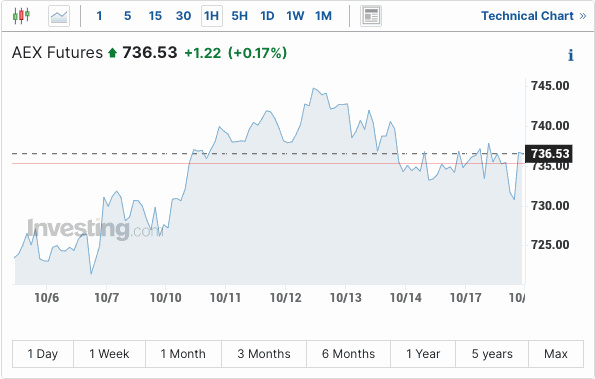
Task: Show 1 Month range
Action: click(183, 354)
